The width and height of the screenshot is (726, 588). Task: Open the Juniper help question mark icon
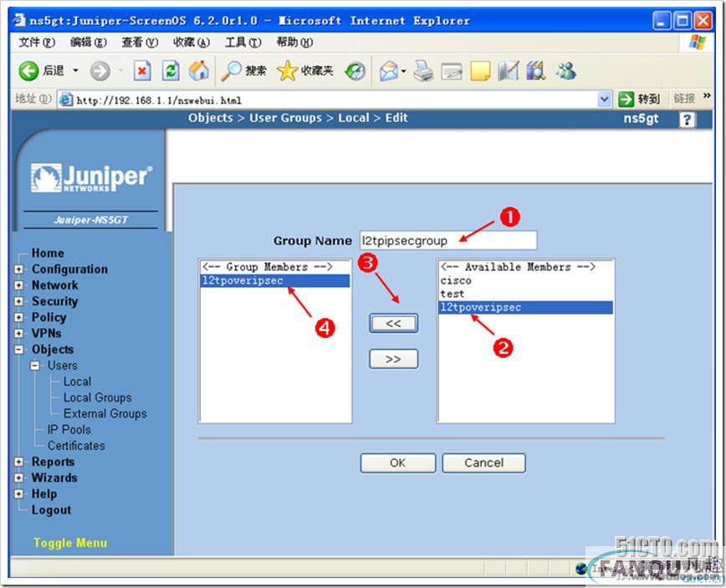tap(688, 120)
